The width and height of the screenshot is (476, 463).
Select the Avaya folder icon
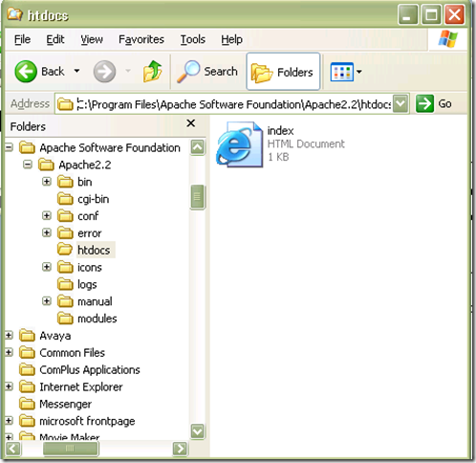[x=27, y=336]
